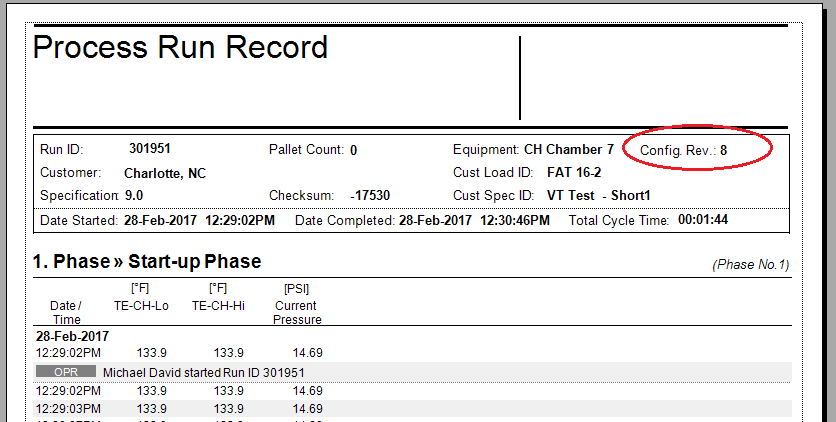Viewport: 836px width, 422px height.
Task: Click the Phase No.1 label
Action: [750, 265]
